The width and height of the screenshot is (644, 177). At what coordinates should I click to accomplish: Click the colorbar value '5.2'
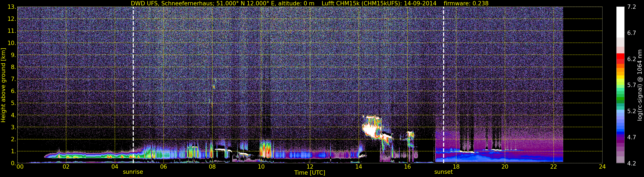click(632, 111)
